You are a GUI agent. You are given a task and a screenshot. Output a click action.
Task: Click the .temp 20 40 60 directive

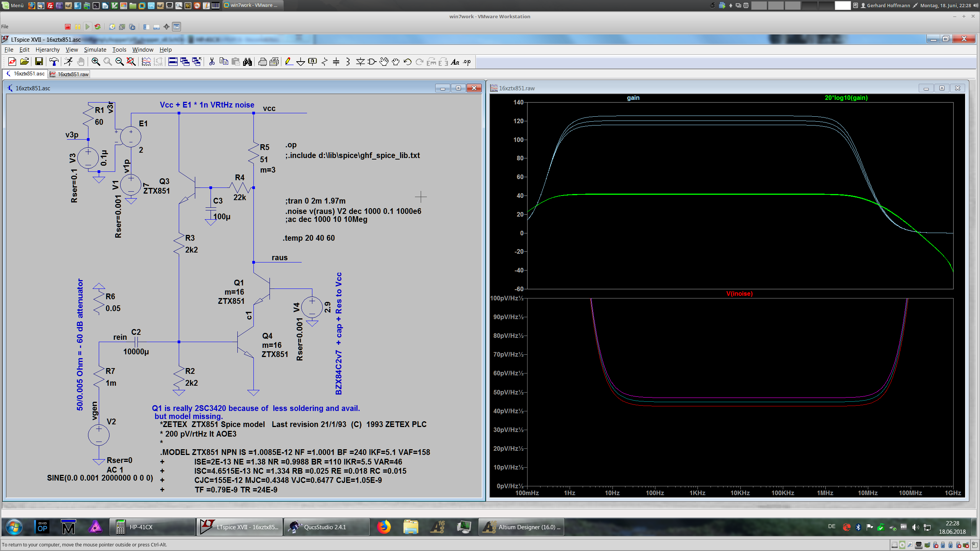pyautogui.click(x=309, y=238)
